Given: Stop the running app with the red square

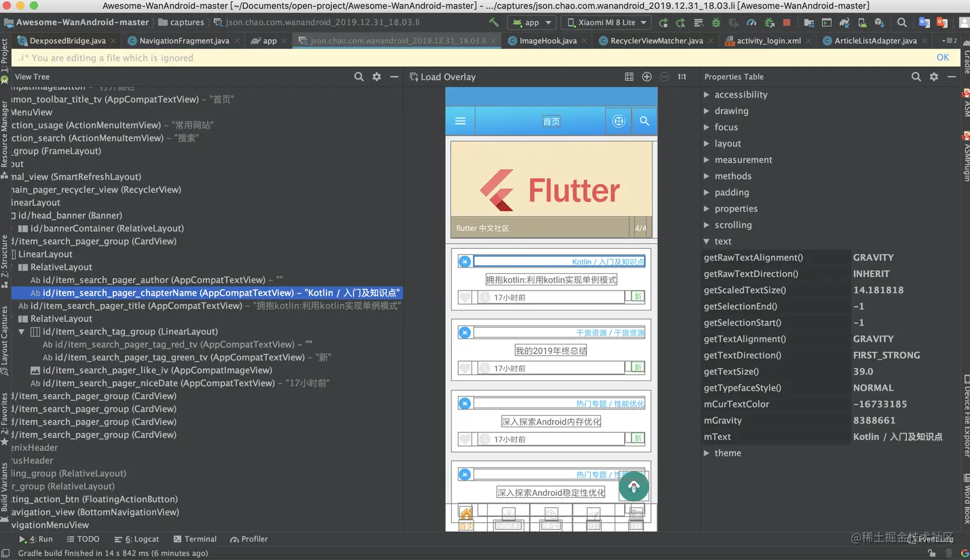Looking at the screenshot, I should [x=787, y=22].
